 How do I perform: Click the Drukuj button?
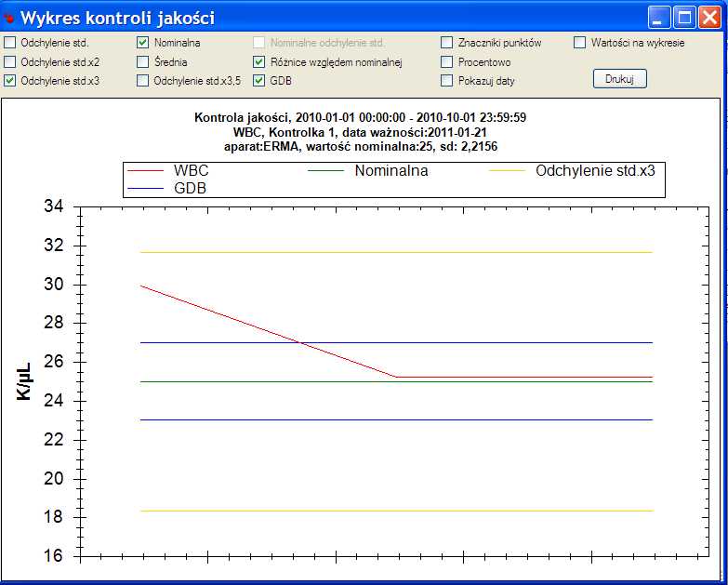click(620, 79)
